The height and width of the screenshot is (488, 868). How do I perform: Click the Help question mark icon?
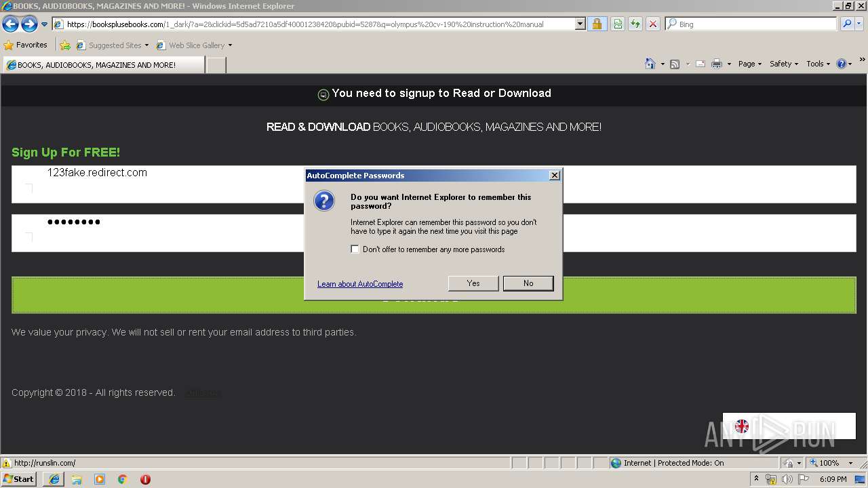pos(842,64)
